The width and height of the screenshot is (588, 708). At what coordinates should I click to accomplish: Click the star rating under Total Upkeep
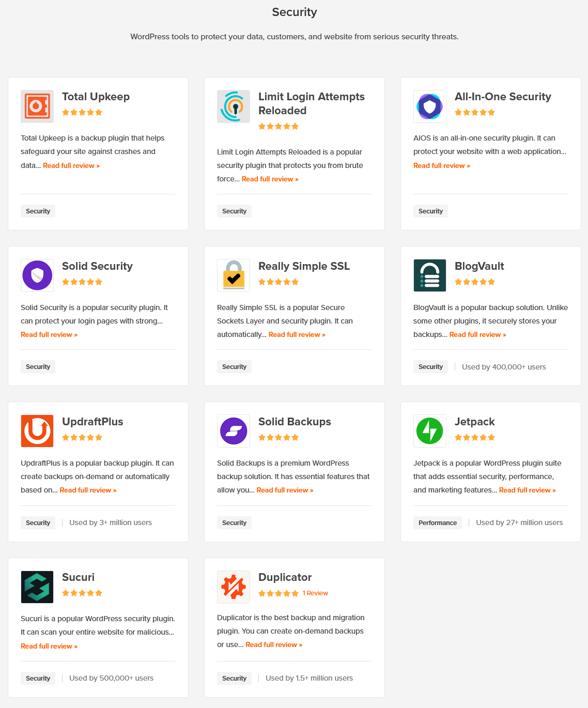82,112
